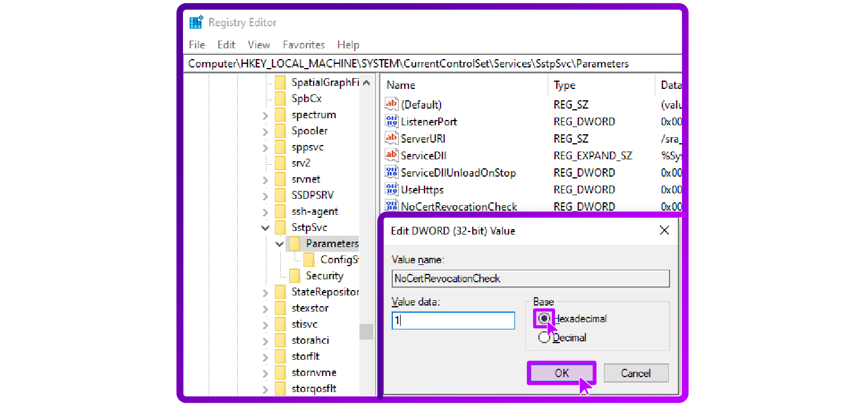
Task: Click the SpbCx folder icon
Action: click(x=281, y=98)
